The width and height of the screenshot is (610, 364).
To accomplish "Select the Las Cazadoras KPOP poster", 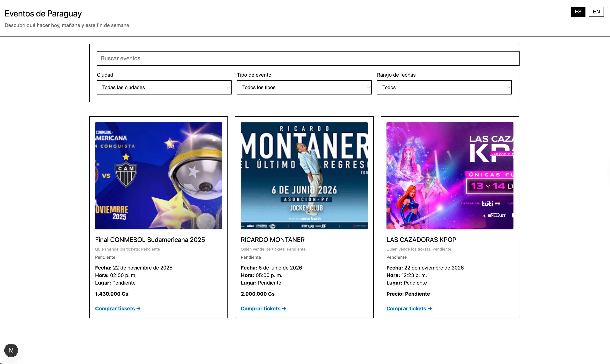I will click(x=450, y=176).
